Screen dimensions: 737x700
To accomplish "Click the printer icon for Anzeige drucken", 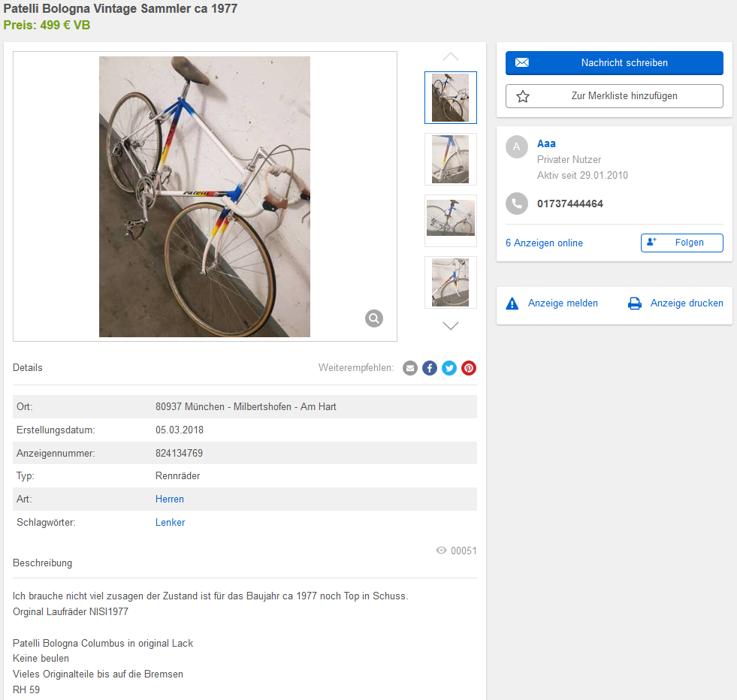I will 635,303.
